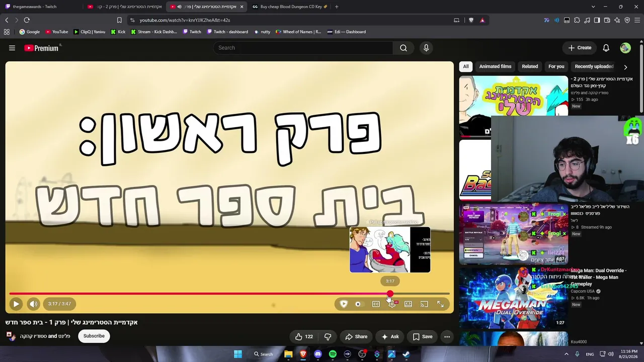Share this video
The height and width of the screenshot is (362, 644).
pyautogui.click(x=356, y=337)
